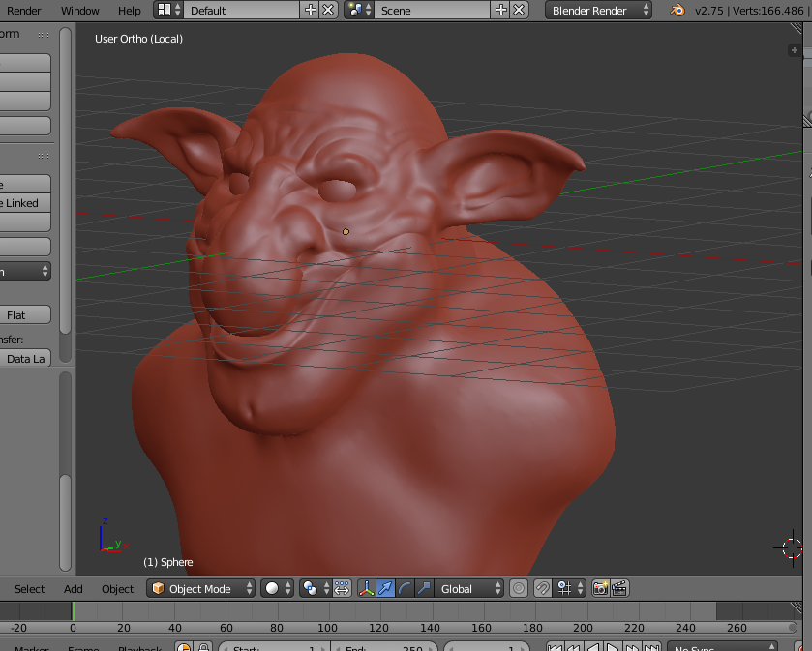Open the Window menu
This screenshot has height=651, width=812.
pyautogui.click(x=79, y=11)
